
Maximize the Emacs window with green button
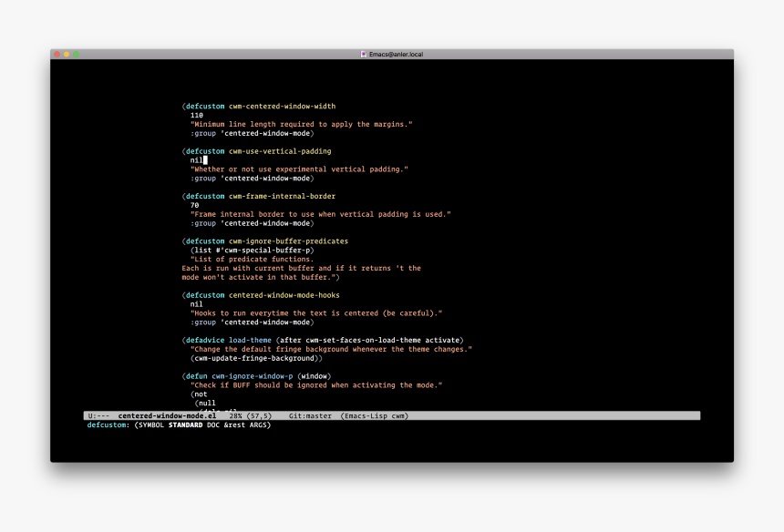76,54
